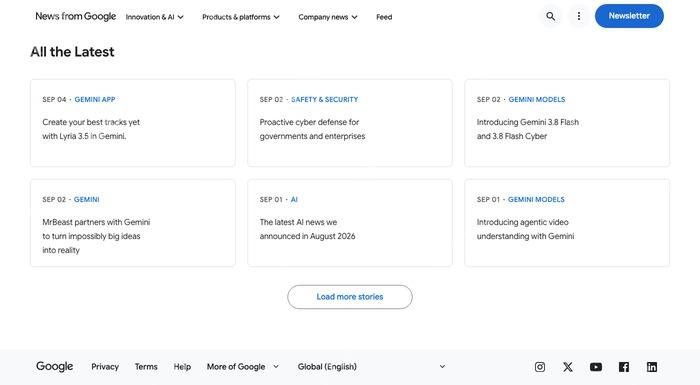
Task: Open the three-dot more options menu
Action: coord(579,17)
